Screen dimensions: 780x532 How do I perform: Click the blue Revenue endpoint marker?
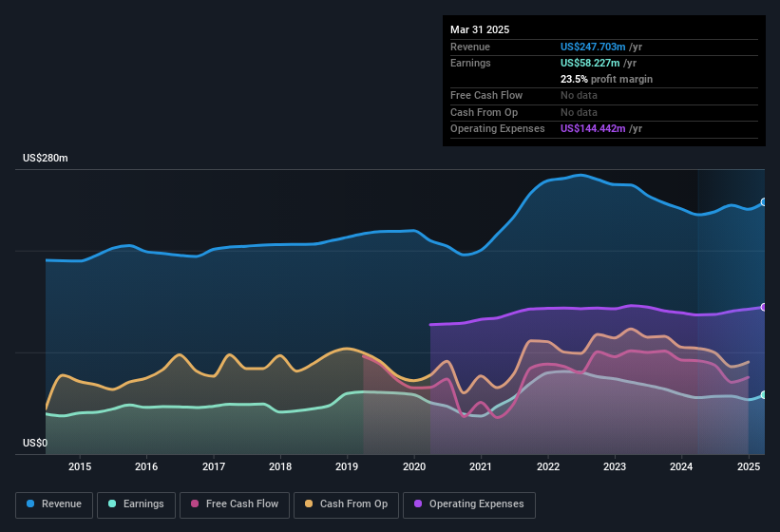(764, 201)
